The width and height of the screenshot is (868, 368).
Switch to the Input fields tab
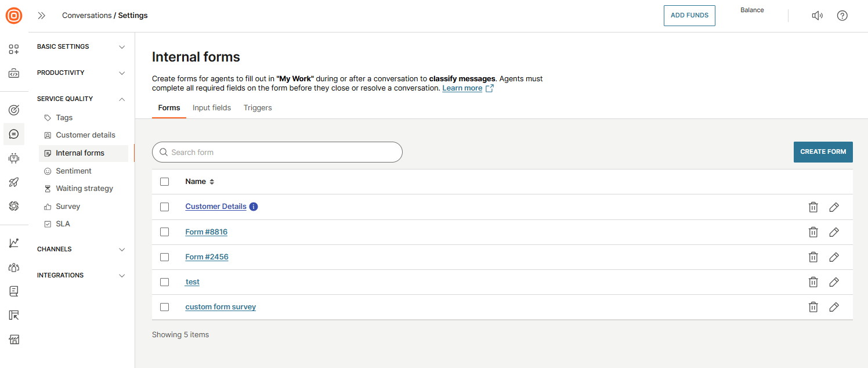212,108
